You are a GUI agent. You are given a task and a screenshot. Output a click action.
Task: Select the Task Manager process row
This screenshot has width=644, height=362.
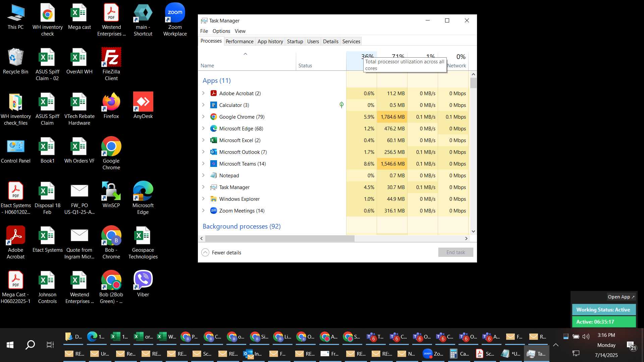[333, 187]
